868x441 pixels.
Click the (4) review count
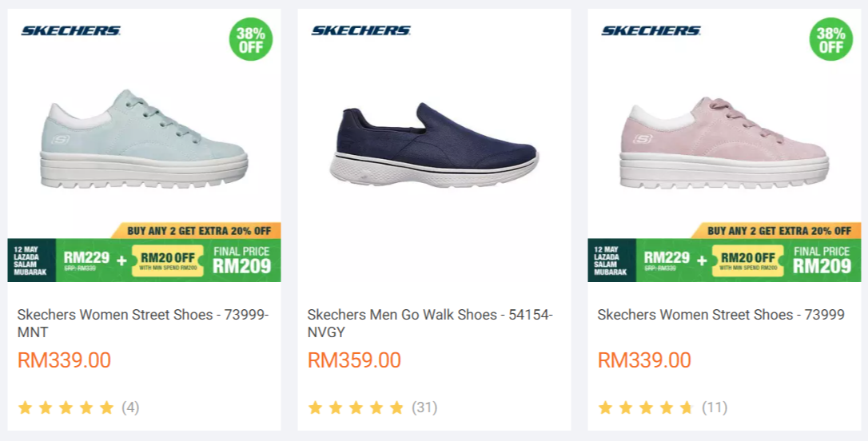pyautogui.click(x=130, y=407)
